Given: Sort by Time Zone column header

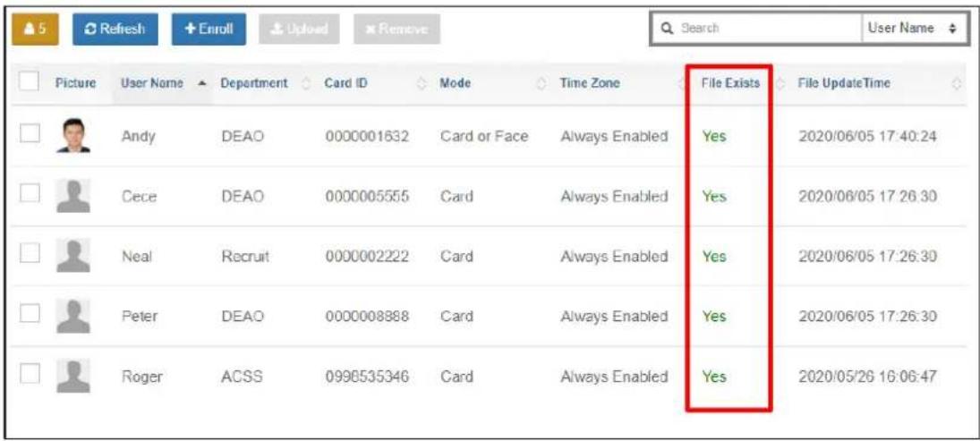Looking at the screenshot, I should tap(618, 83).
